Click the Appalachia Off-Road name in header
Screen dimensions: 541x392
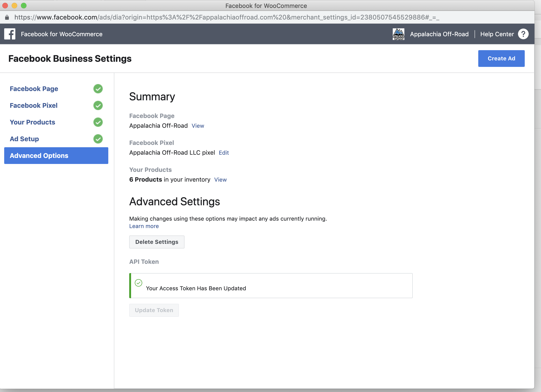439,34
